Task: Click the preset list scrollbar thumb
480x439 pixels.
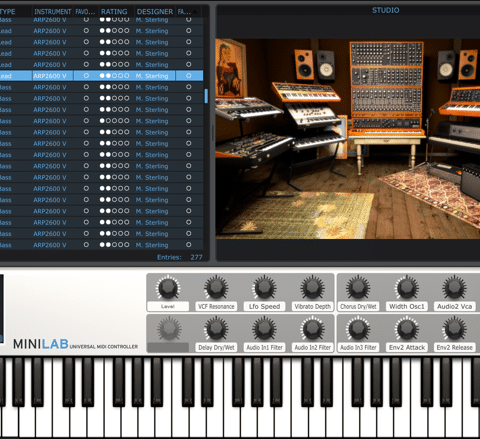Action: [206, 96]
